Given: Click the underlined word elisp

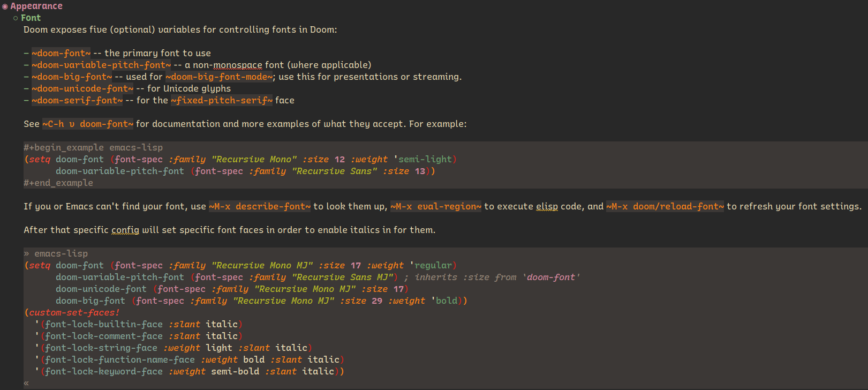Looking at the screenshot, I should pyautogui.click(x=547, y=206).
